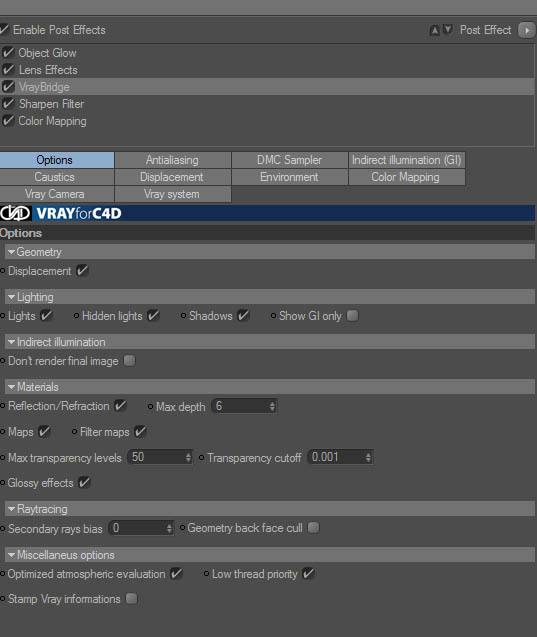Toggle Reflection/Refraction checkbox

pos(120,405)
